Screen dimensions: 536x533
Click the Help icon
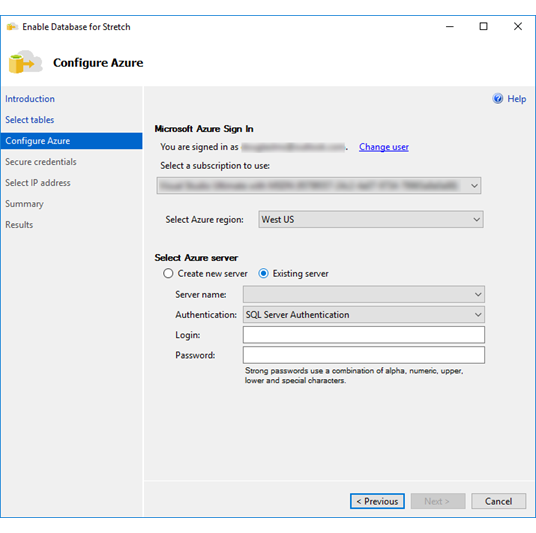click(x=498, y=98)
